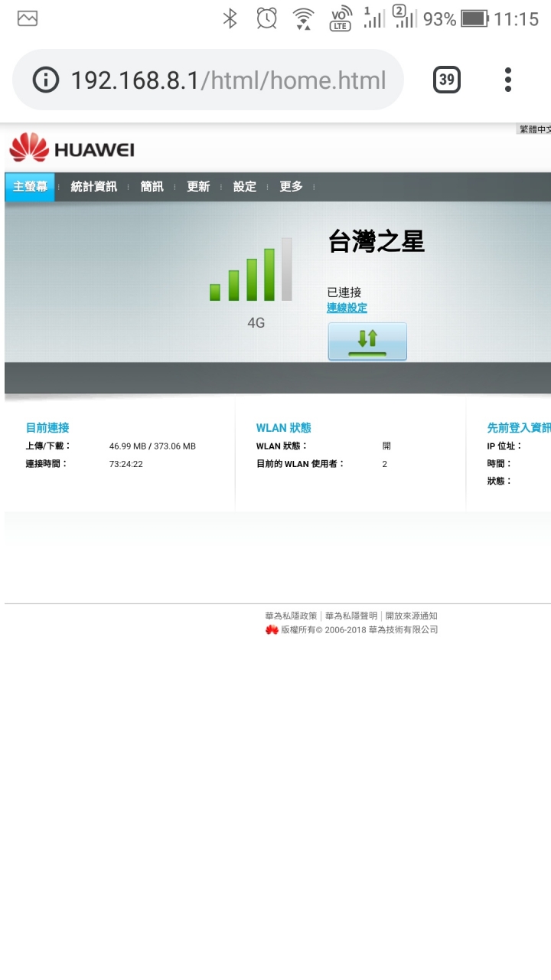Tap the SIM 1 signal strength icon

373,18
